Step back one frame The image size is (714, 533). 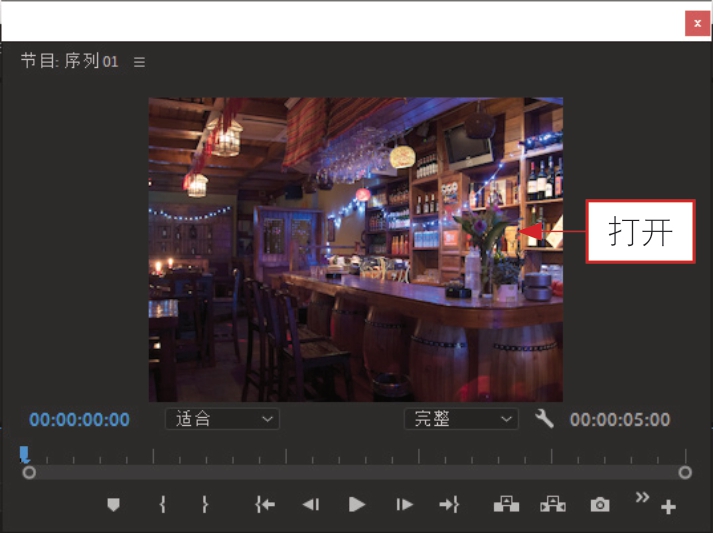tap(311, 504)
